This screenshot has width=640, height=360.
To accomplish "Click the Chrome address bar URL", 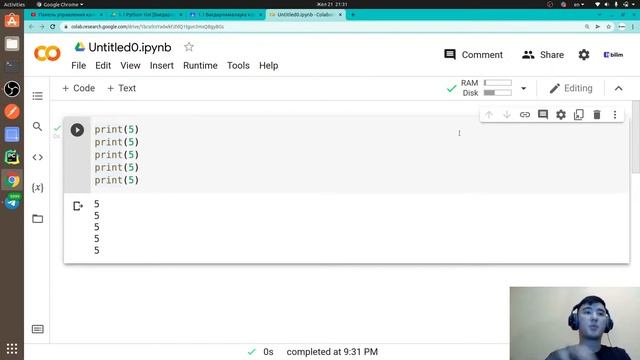I will pos(147,27).
